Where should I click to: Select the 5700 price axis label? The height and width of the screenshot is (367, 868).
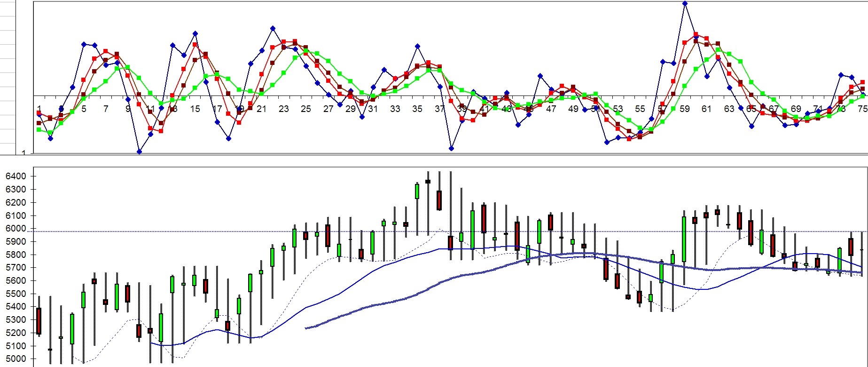(x=16, y=268)
